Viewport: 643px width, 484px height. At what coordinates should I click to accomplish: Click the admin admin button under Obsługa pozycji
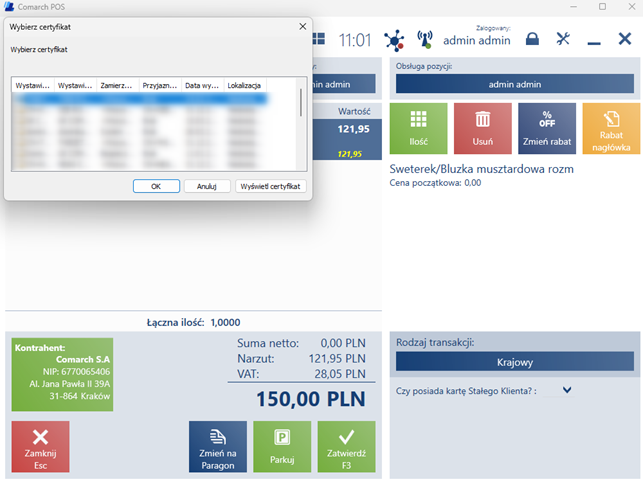[515, 84]
